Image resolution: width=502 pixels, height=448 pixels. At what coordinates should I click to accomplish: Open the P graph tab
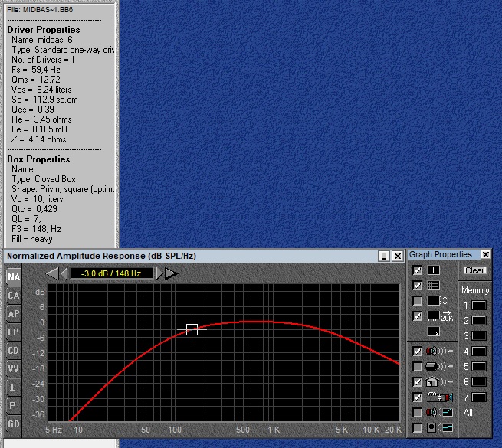tap(14, 406)
